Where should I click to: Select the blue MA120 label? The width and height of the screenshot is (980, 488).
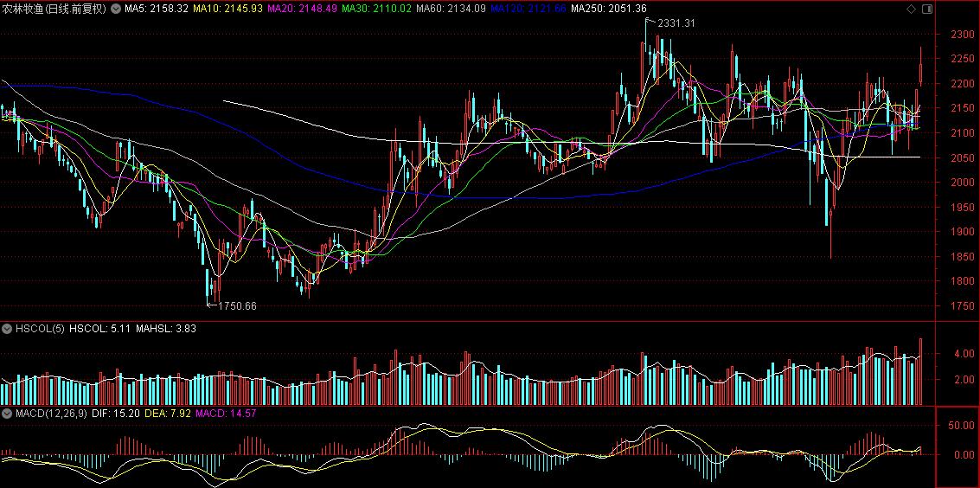pyautogui.click(x=528, y=9)
